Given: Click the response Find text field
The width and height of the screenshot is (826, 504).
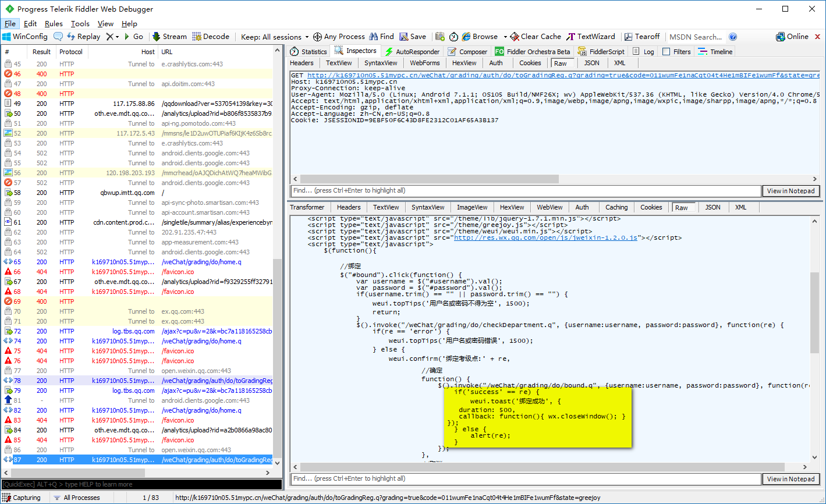Looking at the screenshot, I should tap(526, 479).
